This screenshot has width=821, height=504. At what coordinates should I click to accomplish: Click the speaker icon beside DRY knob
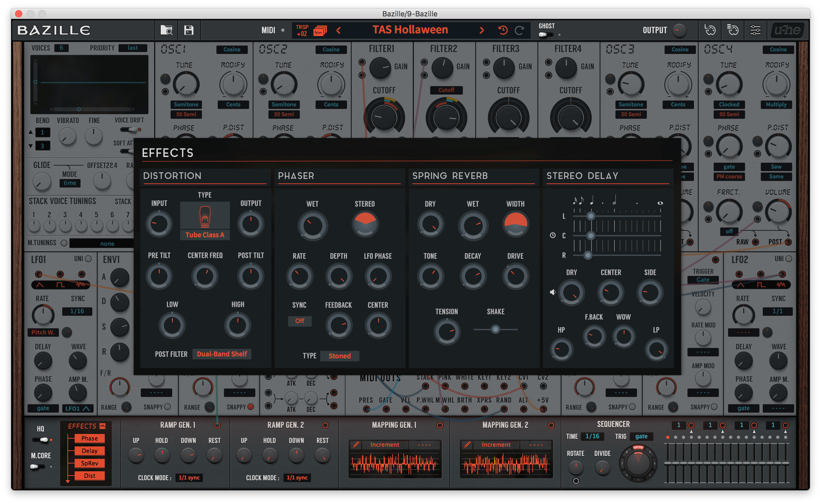pyautogui.click(x=552, y=292)
